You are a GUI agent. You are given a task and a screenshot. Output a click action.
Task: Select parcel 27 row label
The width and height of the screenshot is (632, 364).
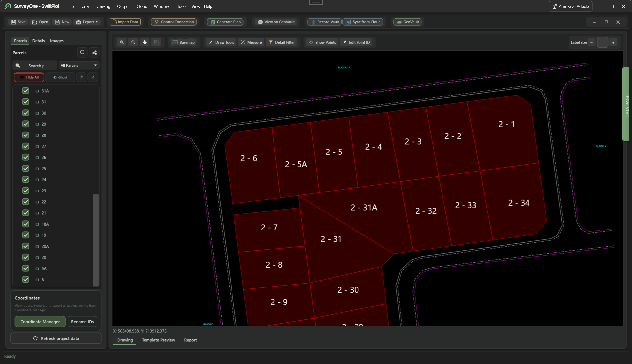click(x=44, y=146)
